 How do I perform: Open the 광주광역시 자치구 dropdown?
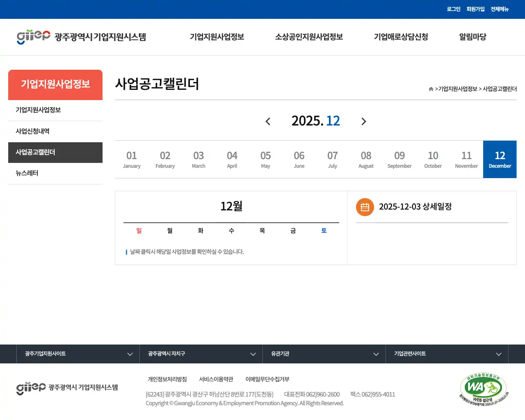pyautogui.click(x=201, y=354)
